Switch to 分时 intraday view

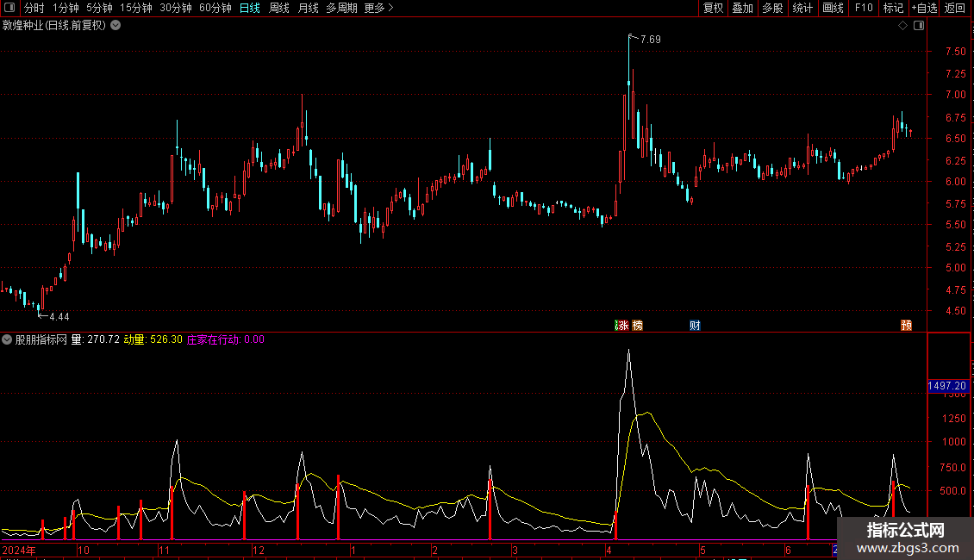[34, 8]
